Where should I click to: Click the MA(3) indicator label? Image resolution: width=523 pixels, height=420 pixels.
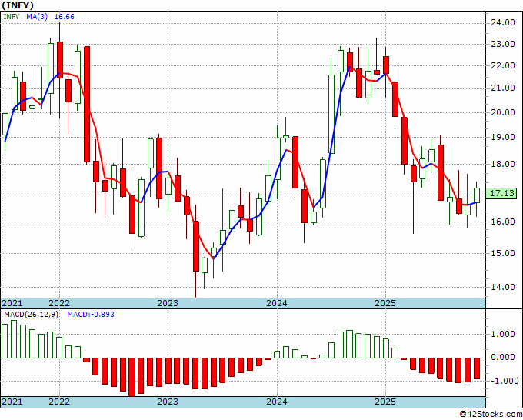point(37,17)
